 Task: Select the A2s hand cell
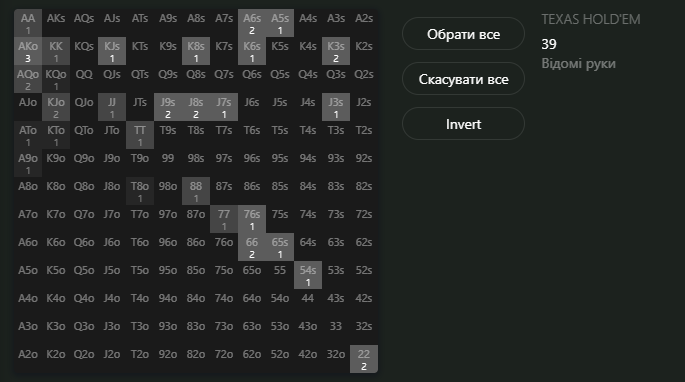(364, 23)
